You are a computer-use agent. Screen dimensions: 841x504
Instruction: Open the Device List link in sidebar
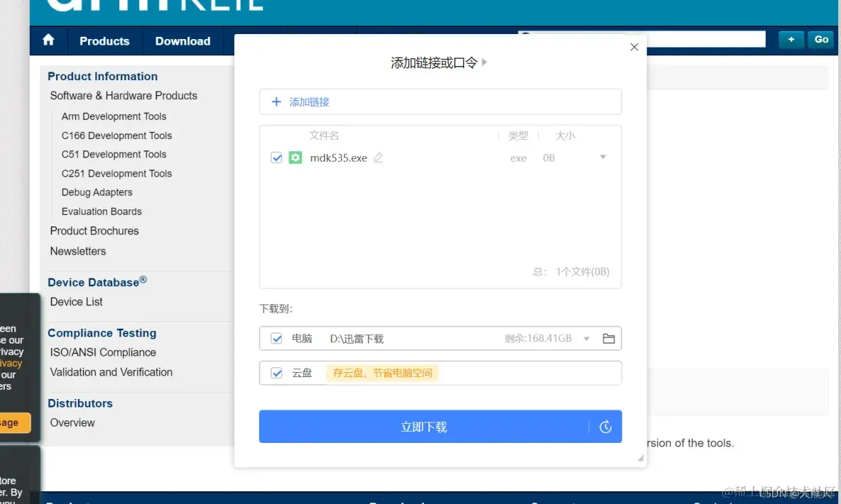click(76, 301)
